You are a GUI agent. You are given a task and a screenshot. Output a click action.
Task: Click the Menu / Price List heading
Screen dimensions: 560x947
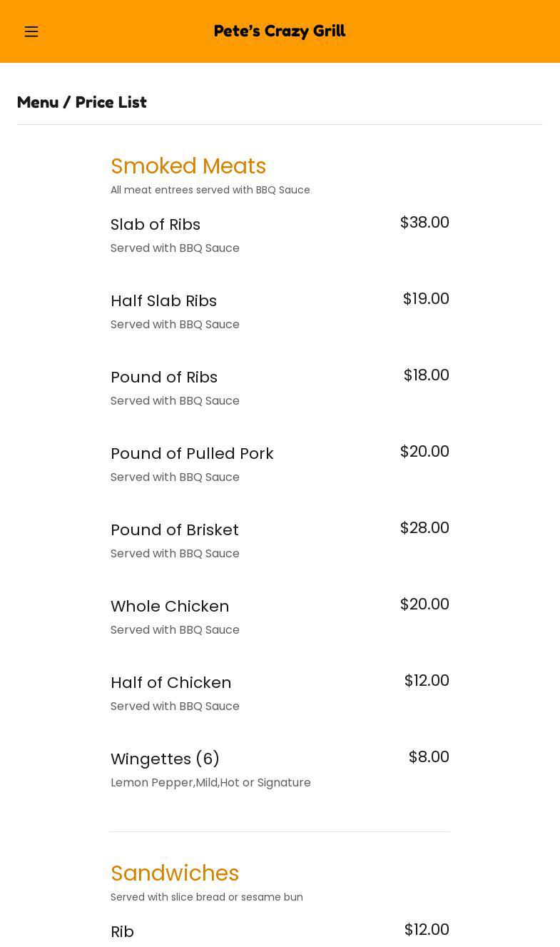pyautogui.click(x=82, y=102)
